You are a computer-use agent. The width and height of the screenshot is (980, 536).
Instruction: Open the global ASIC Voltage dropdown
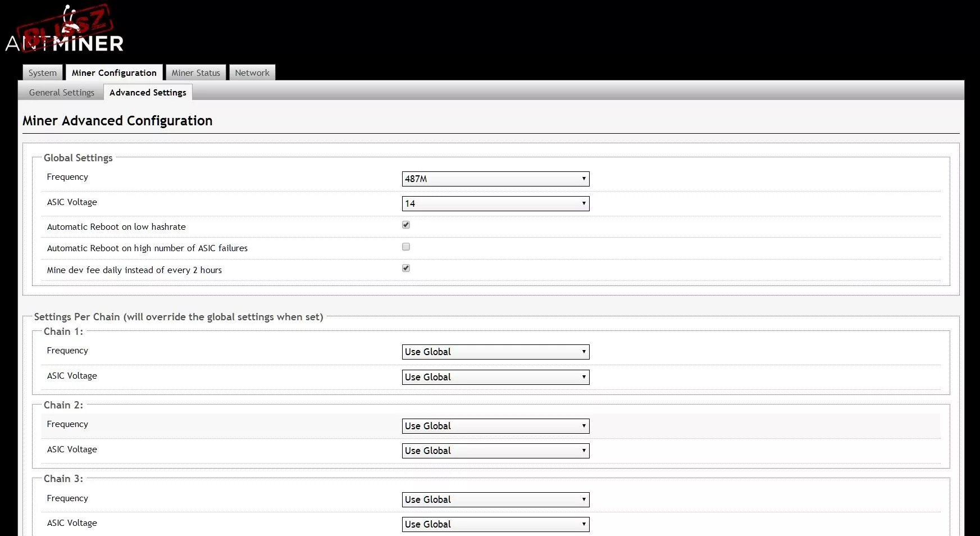pos(496,203)
